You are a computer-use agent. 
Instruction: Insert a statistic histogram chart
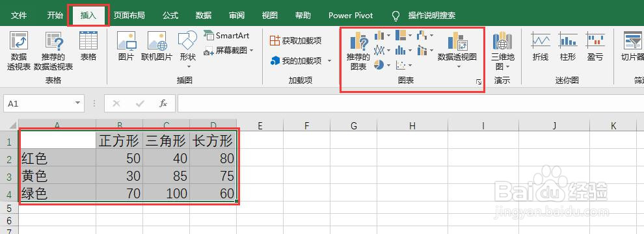point(401,51)
